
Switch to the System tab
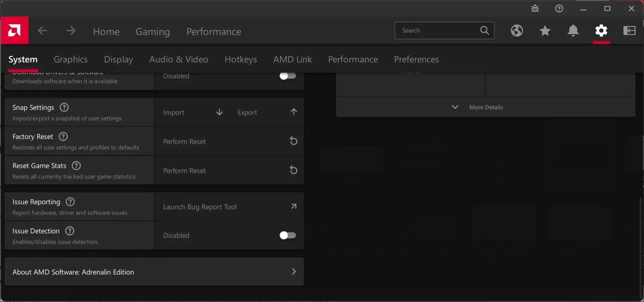coord(23,59)
